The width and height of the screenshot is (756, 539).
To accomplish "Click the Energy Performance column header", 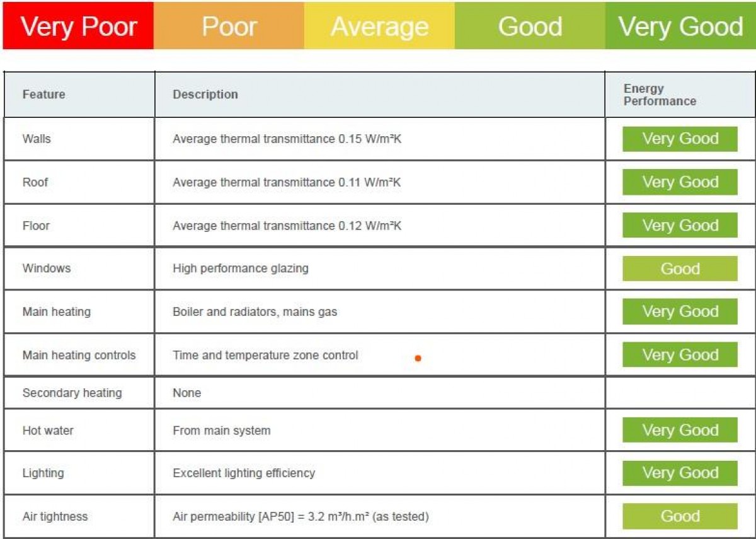I will (660, 95).
